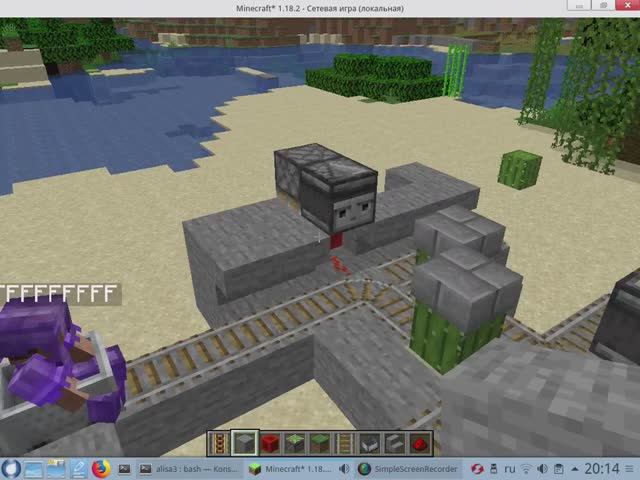Open the clipboard tray icon
Image resolution: width=640 pixels, height=480 pixels.
tap(559, 469)
